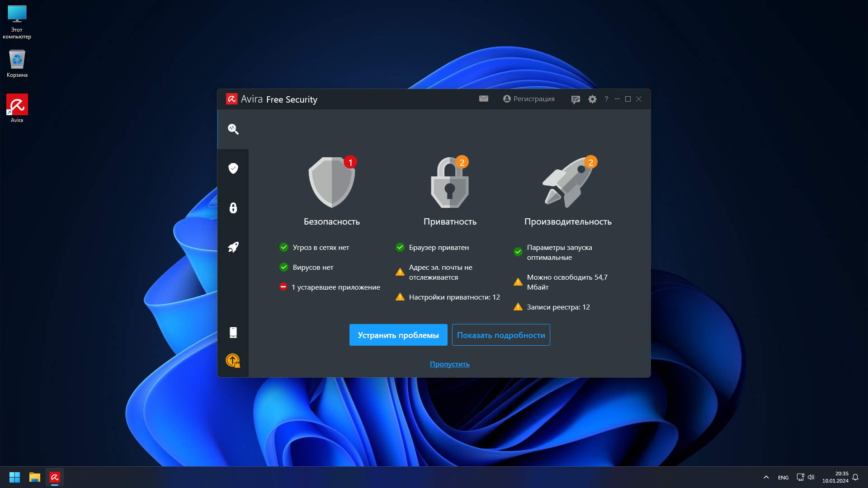Screen dimensions: 868x488
Task: Open Performance rocket section in sidebar
Action: pos(233,247)
